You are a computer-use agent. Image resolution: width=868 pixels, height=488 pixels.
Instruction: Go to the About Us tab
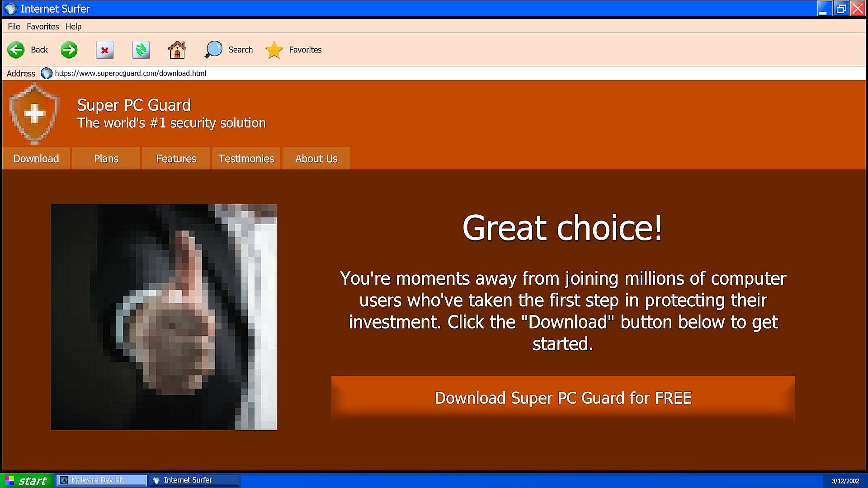316,159
